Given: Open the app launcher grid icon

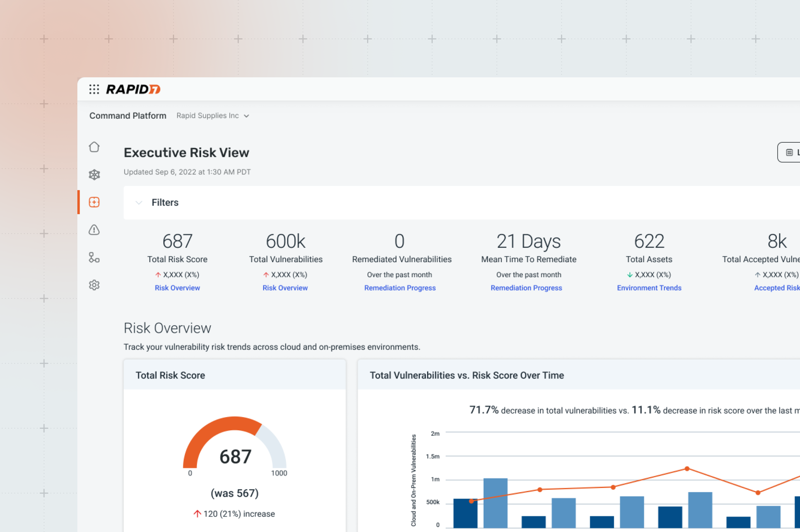Looking at the screenshot, I should [94, 89].
